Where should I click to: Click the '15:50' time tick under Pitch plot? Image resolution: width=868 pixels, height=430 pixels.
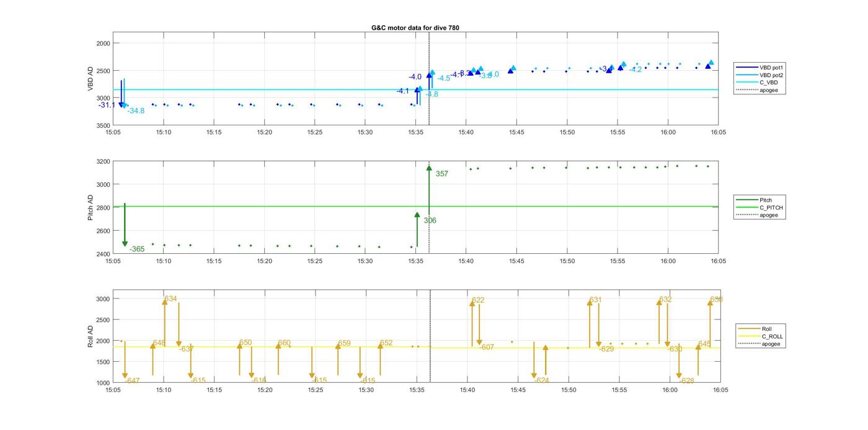567,262
